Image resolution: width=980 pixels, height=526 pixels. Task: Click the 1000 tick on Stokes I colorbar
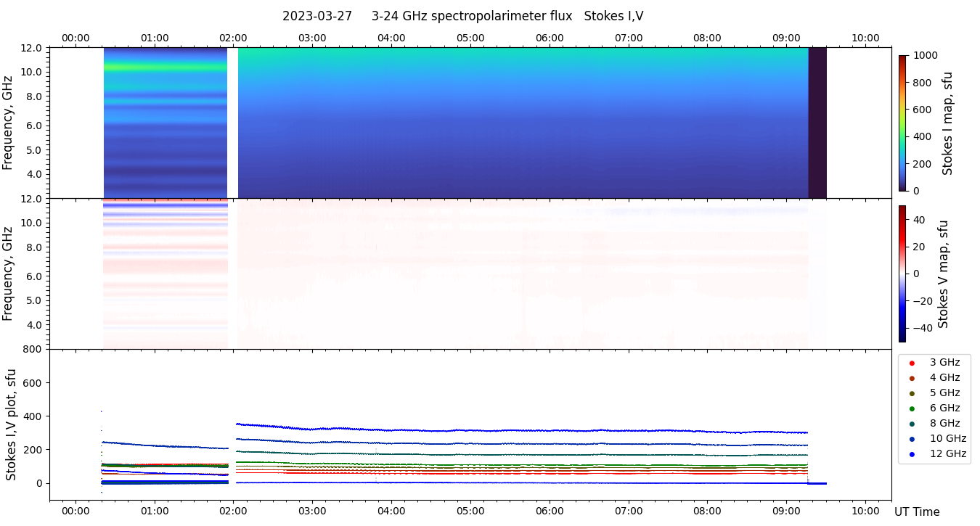[918, 55]
